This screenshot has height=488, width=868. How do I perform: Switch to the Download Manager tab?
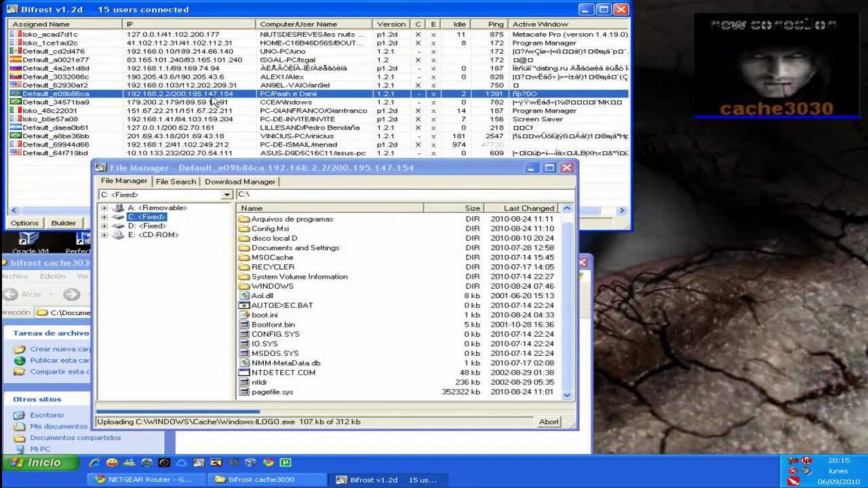pyautogui.click(x=240, y=182)
